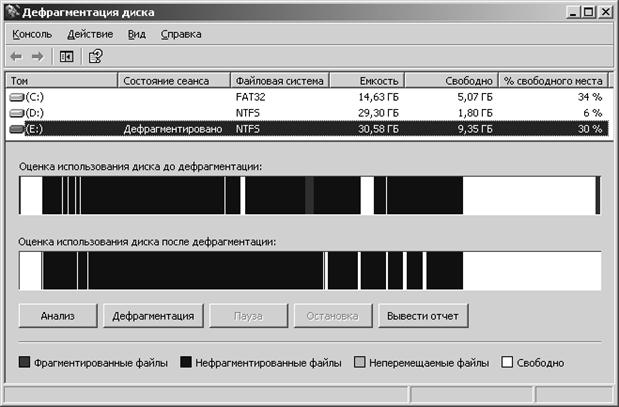Image resolution: width=619 pixels, height=407 pixels.
Task: Click the Свободно legend color swatch
Action: 507,362
